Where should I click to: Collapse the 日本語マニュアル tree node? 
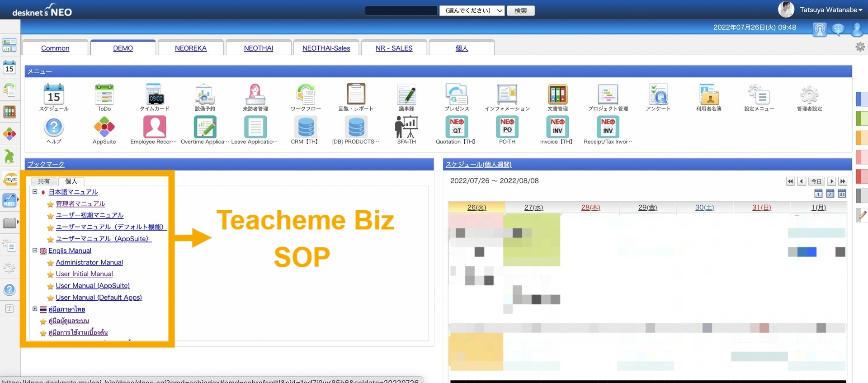[x=35, y=192]
